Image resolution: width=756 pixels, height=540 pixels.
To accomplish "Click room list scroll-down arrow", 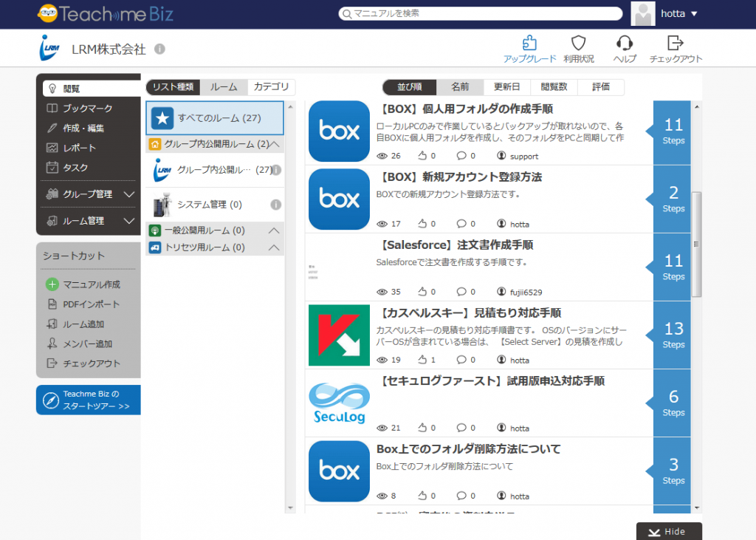I will click(x=290, y=507).
